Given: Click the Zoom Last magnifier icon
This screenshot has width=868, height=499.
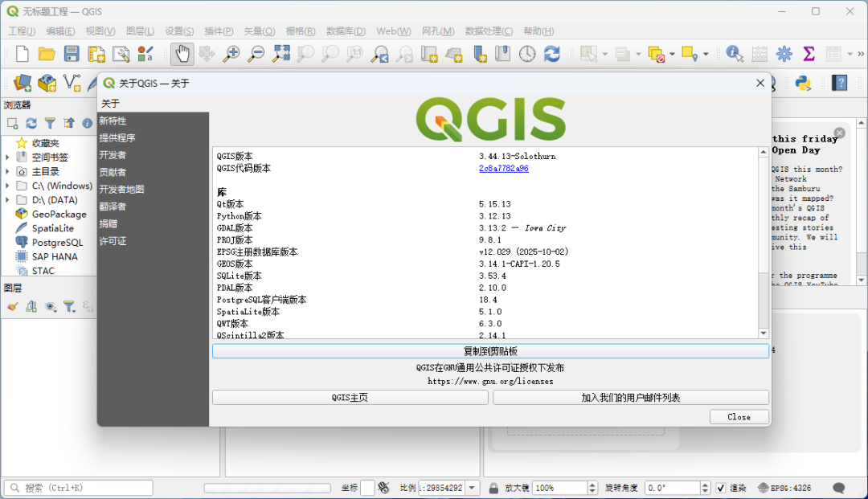Looking at the screenshot, I should (x=379, y=54).
